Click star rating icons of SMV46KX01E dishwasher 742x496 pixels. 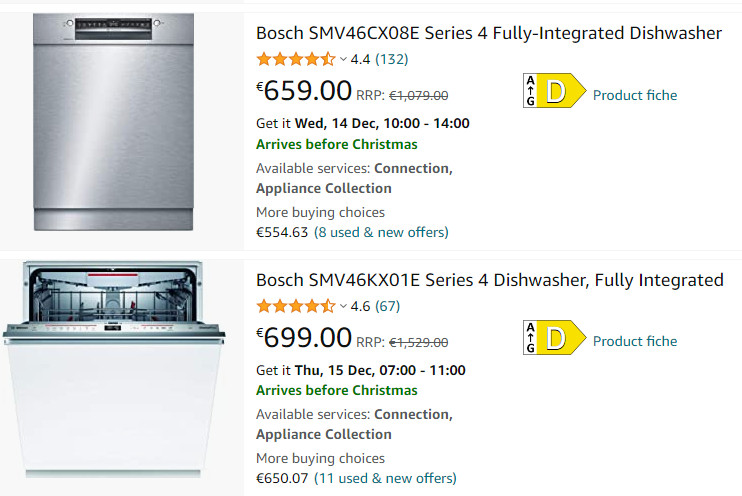(296, 306)
